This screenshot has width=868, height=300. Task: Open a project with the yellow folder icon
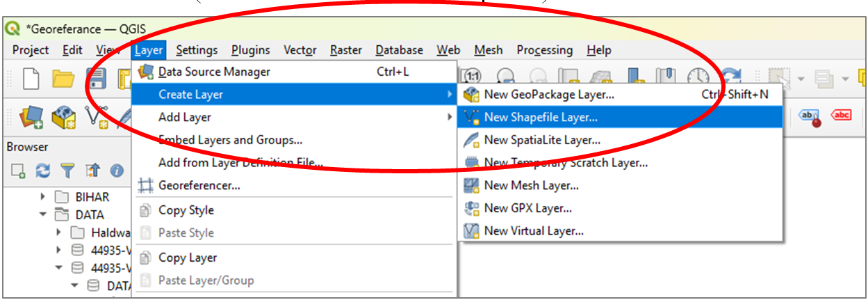point(63,79)
